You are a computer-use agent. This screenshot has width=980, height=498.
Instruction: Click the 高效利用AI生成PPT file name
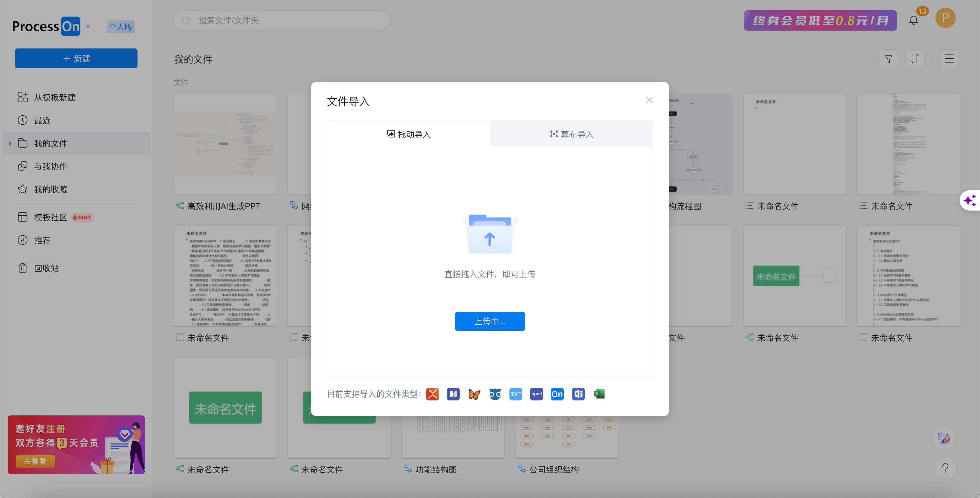pos(224,206)
